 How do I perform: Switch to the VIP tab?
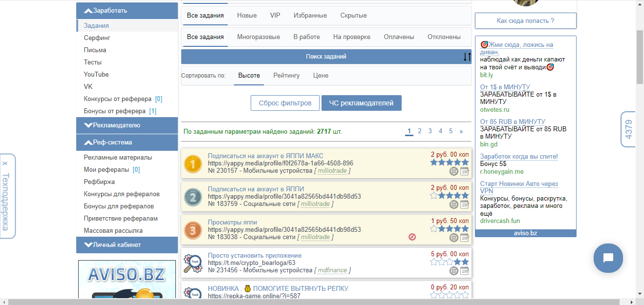(275, 16)
